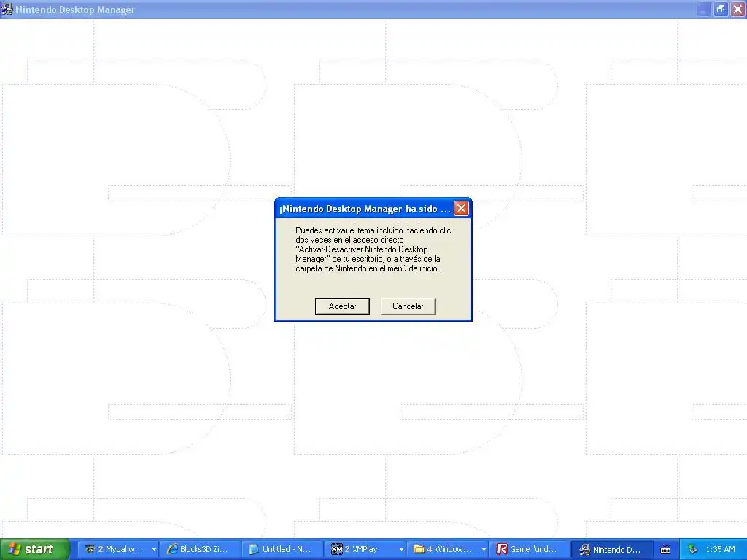The height and width of the screenshot is (560, 747).
Task: Click the dialog title "¡Nintendo Desktop Manager ha sido"
Action: tap(365, 209)
